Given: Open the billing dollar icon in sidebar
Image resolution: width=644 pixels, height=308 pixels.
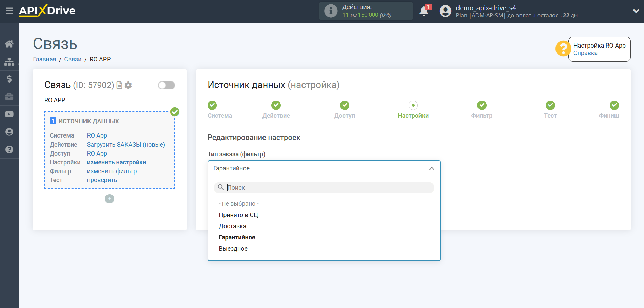Looking at the screenshot, I should [9, 79].
